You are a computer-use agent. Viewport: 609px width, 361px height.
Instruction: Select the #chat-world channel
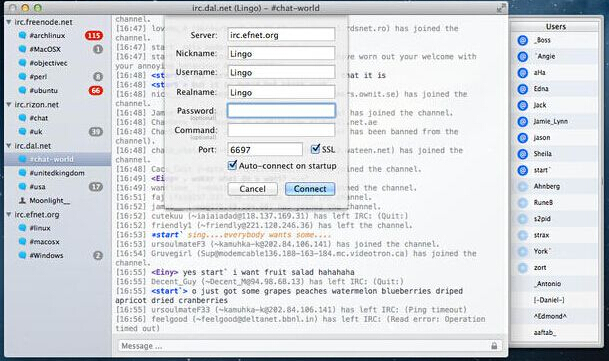click(x=57, y=159)
